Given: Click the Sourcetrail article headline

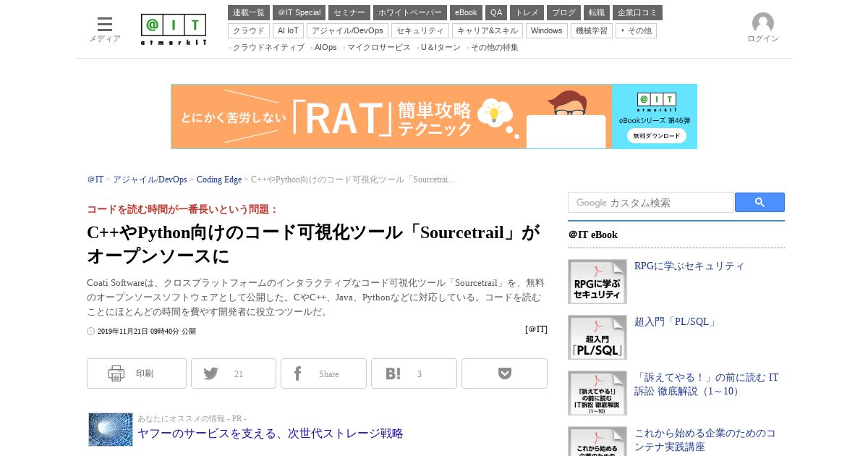Looking at the screenshot, I should point(313,244).
